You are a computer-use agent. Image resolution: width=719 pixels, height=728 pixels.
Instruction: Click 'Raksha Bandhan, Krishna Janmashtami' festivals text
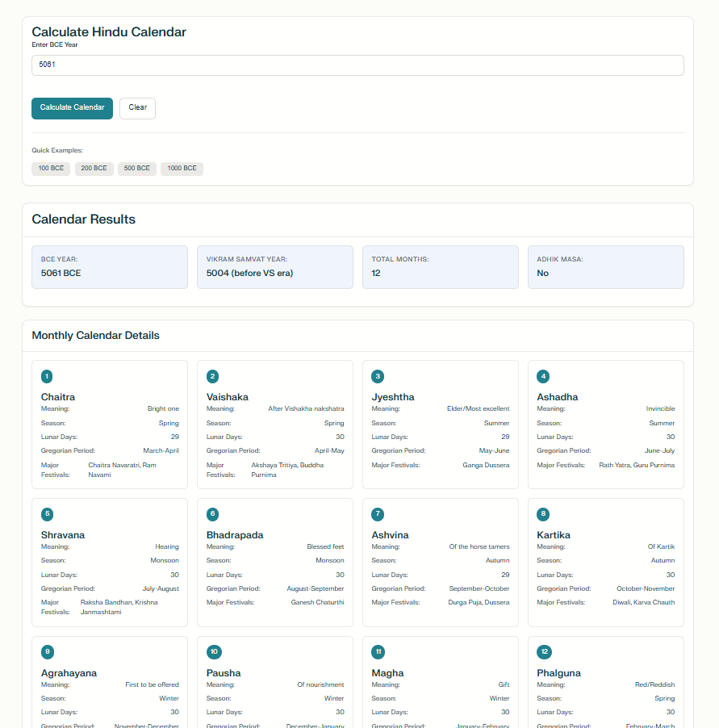pos(119,607)
